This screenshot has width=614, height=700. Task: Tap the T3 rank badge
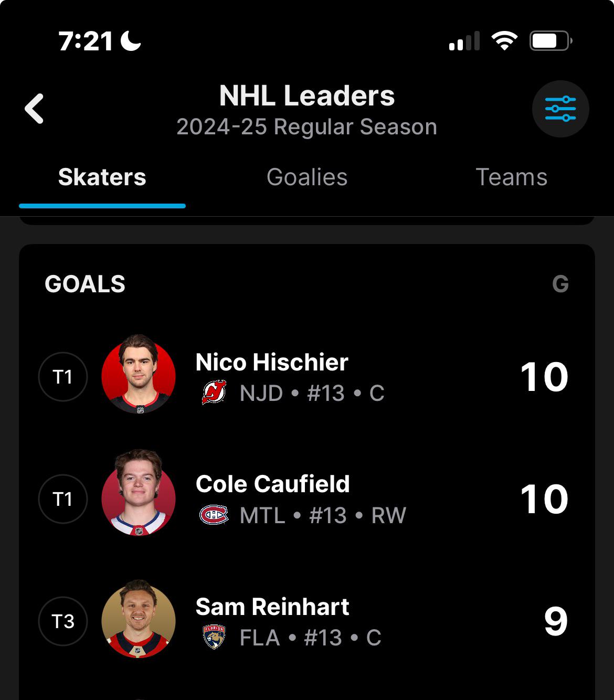click(x=63, y=621)
